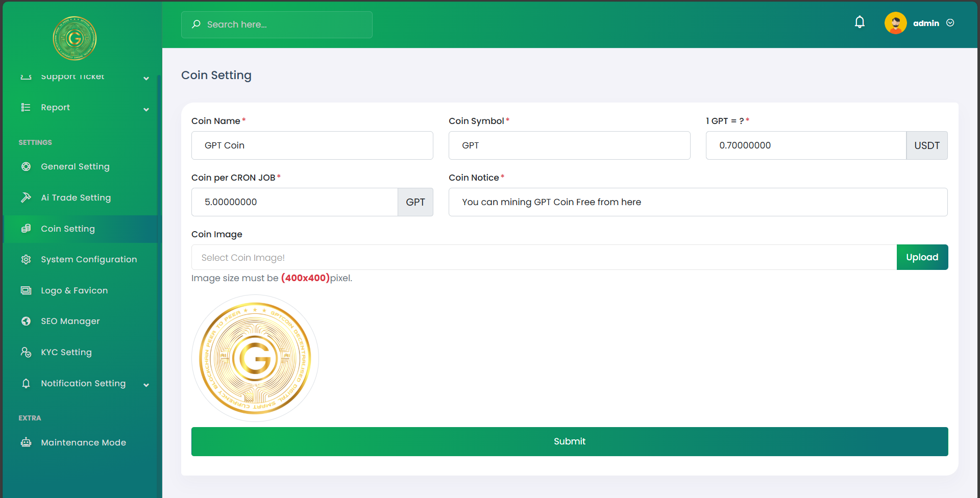The height and width of the screenshot is (498, 980).
Task: Go to General Setting
Action: pyautogui.click(x=80, y=166)
